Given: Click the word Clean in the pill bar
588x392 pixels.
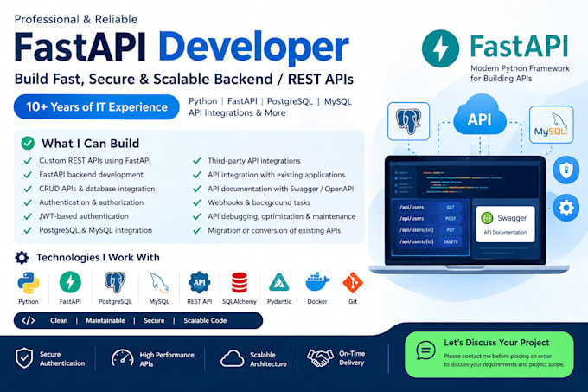Looking at the screenshot, I should [59, 320].
